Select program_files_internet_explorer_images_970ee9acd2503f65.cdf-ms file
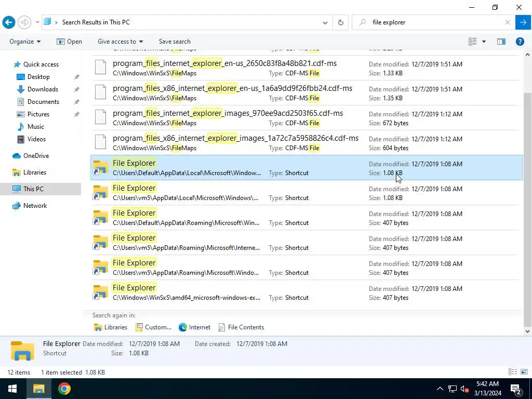 tap(305, 118)
